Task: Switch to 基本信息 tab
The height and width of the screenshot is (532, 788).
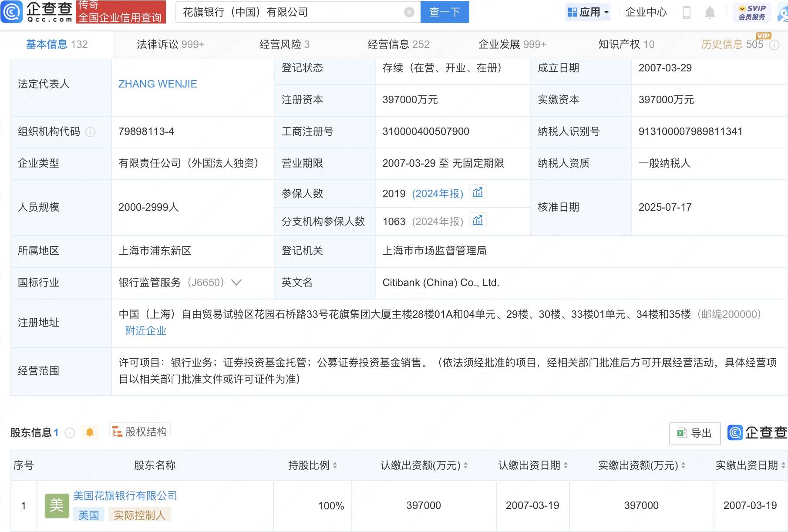Action: tap(57, 44)
